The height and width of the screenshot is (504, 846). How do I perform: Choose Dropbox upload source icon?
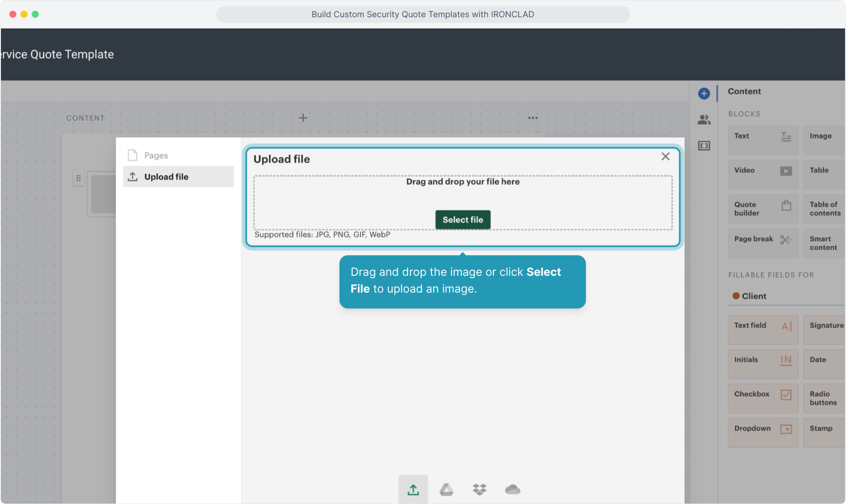479,489
